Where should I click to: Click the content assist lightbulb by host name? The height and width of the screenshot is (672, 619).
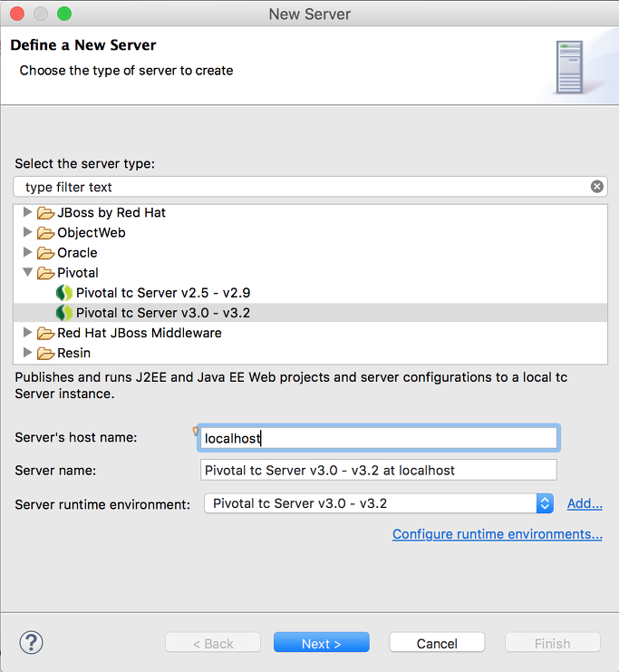tap(196, 431)
